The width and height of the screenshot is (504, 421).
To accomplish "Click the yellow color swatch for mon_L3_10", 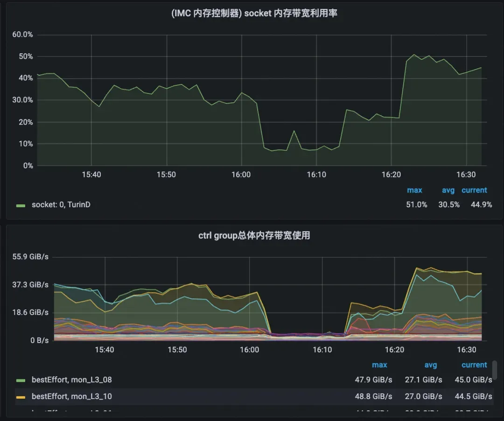I will tap(21, 397).
